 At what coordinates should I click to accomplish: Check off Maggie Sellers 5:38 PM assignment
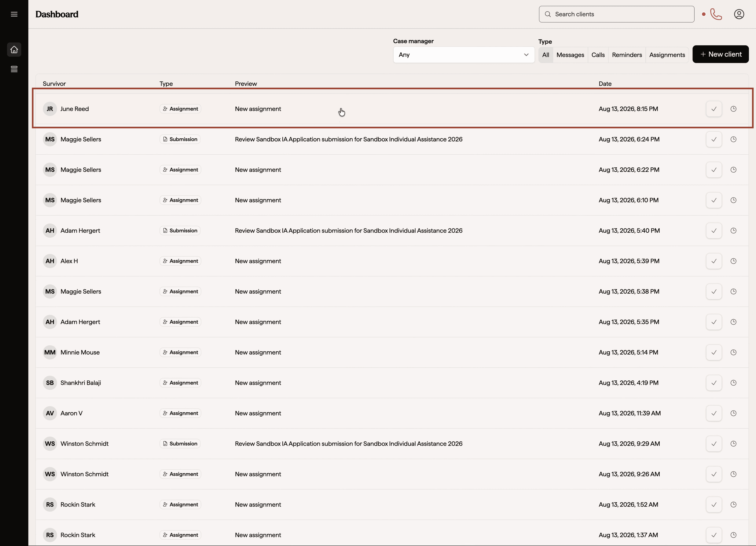pyautogui.click(x=714, y=292)
